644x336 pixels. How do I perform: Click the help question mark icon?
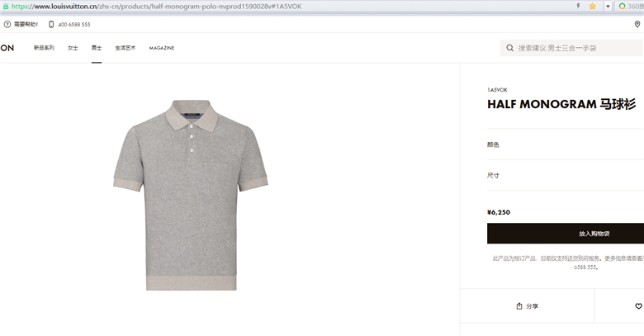(x=7, y=25)
